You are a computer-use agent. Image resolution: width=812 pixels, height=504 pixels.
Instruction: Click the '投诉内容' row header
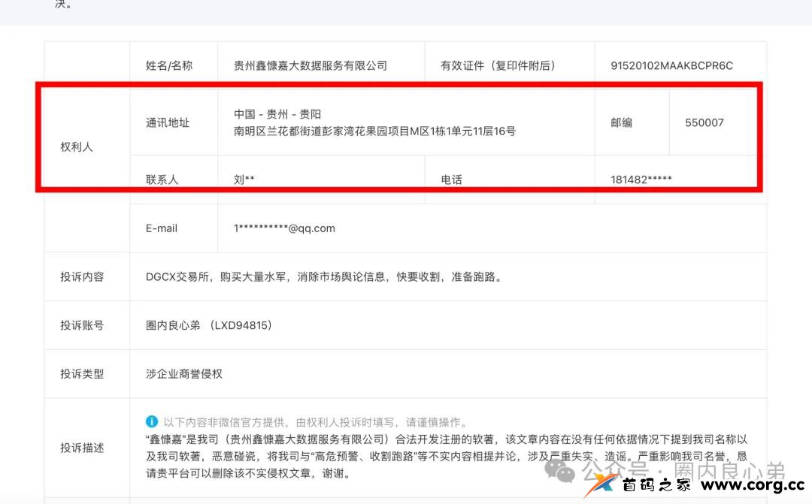click(x=82, y=277)
